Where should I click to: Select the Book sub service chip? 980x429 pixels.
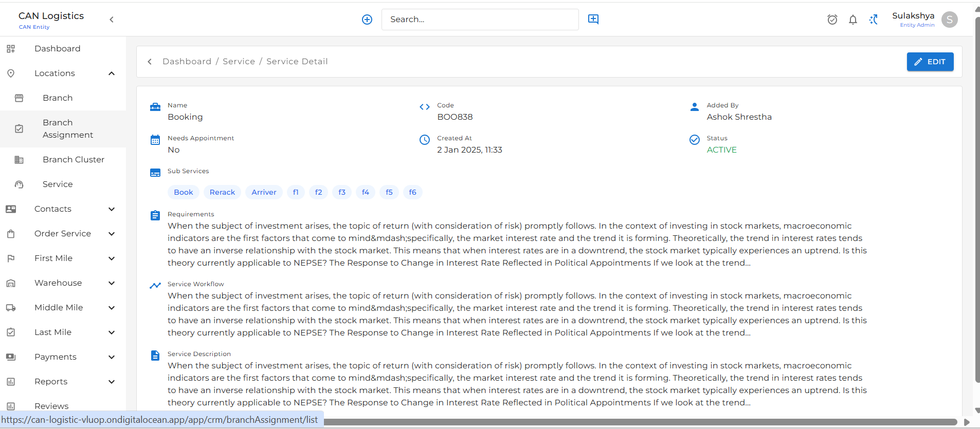(x=184, y=192)
